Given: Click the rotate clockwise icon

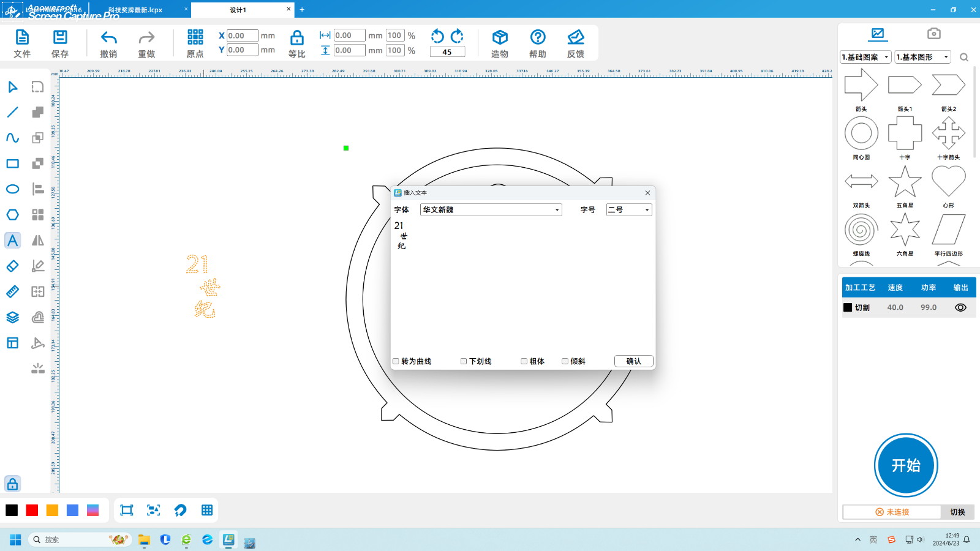Looking at the screenshot, I should (x=457, y=36).
